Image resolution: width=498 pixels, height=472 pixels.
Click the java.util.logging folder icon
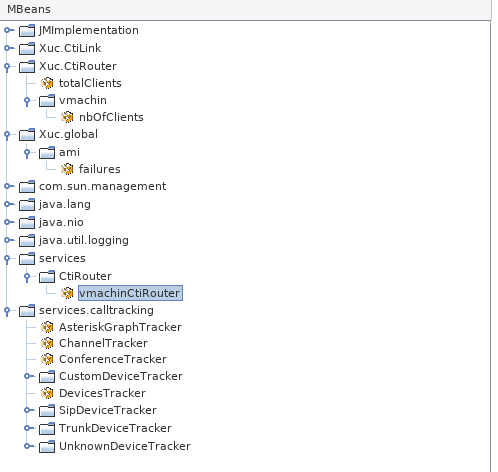click(x=27, y=240)
